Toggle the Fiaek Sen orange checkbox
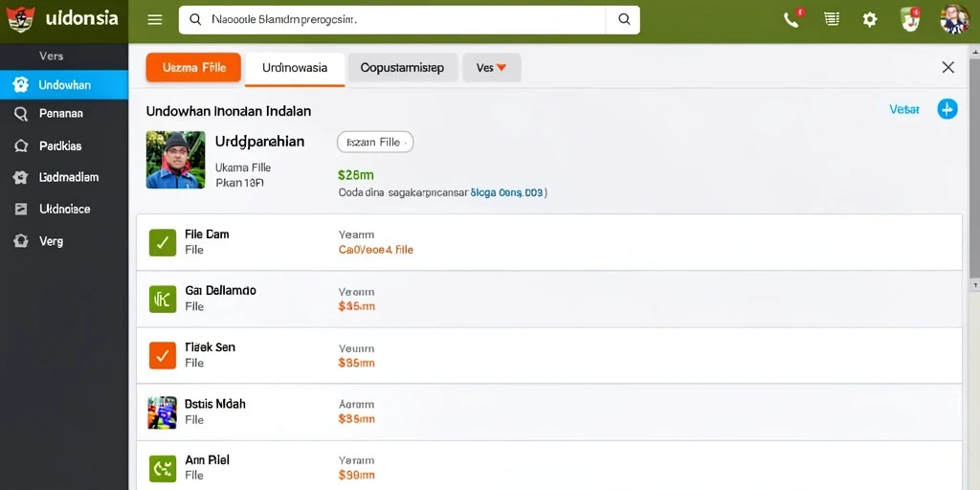The width and height of the screenshot is (980, 490). tap(163, 355)
